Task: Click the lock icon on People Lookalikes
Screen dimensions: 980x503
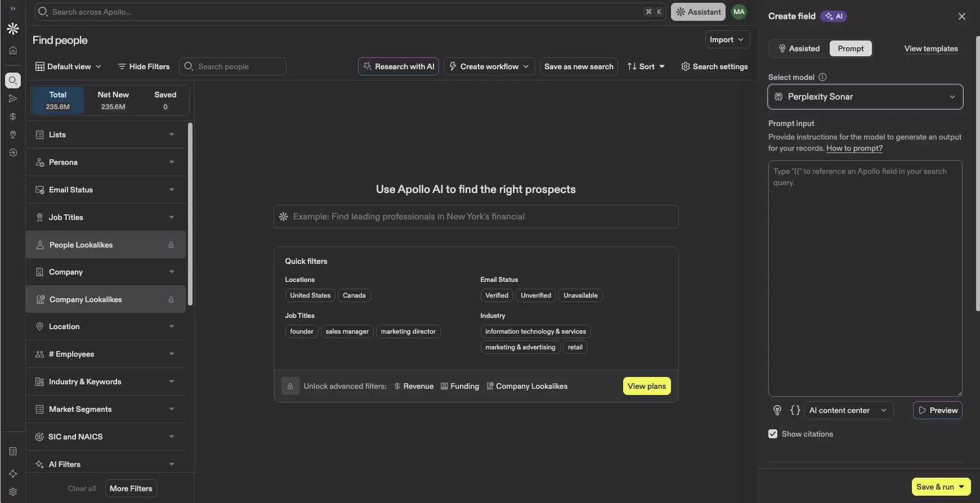Action: (171, 245)
